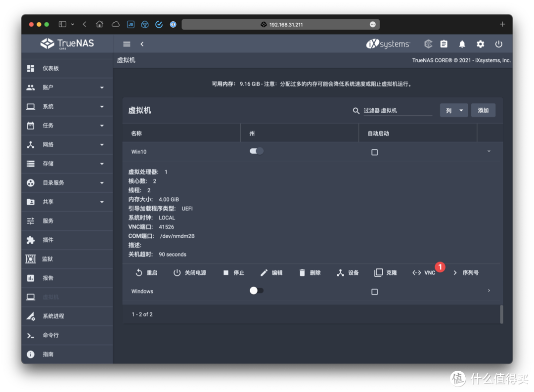Click 重启 restart for Win10
The height and width of the screenshot is (392, 534).
(146, 273)
